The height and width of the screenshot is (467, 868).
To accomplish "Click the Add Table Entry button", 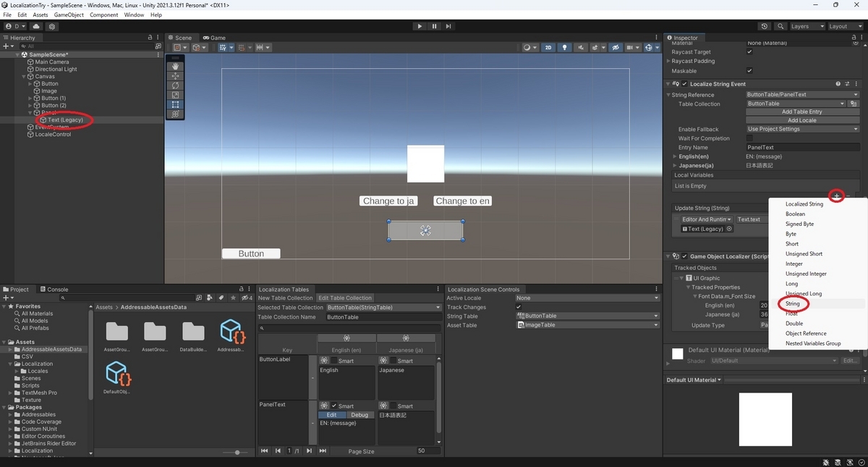I will coord(802,112).
